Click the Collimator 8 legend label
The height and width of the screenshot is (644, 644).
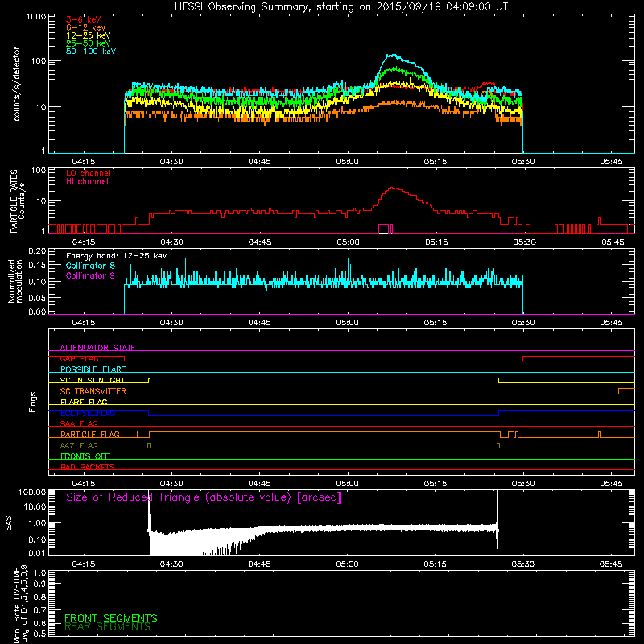click(x=90, y=266)
